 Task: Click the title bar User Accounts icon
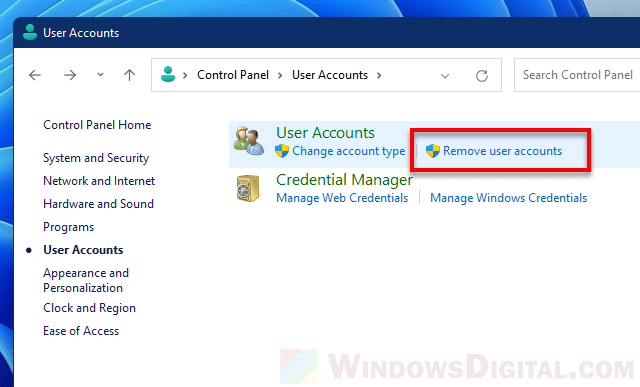pyautogui.click(x=30, y=32)
